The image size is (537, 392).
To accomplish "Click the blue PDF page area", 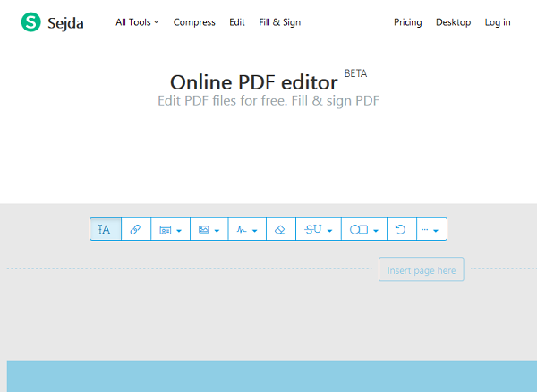I will point(268,376).
